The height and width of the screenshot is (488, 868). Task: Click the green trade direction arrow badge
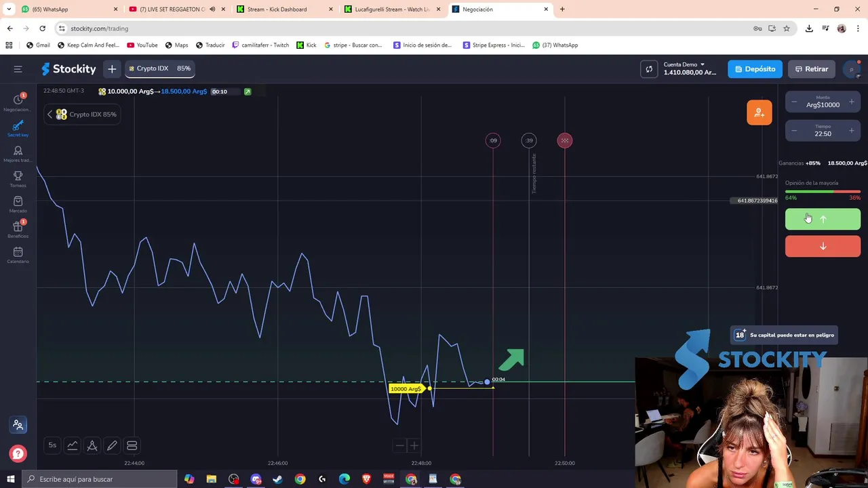click(x=248, y=91)
